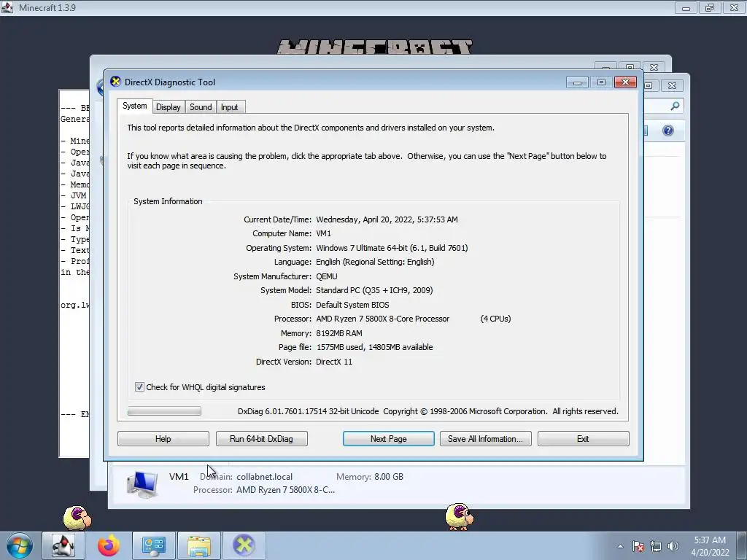
Task: Save All Information to file
Action: (485, 438)
